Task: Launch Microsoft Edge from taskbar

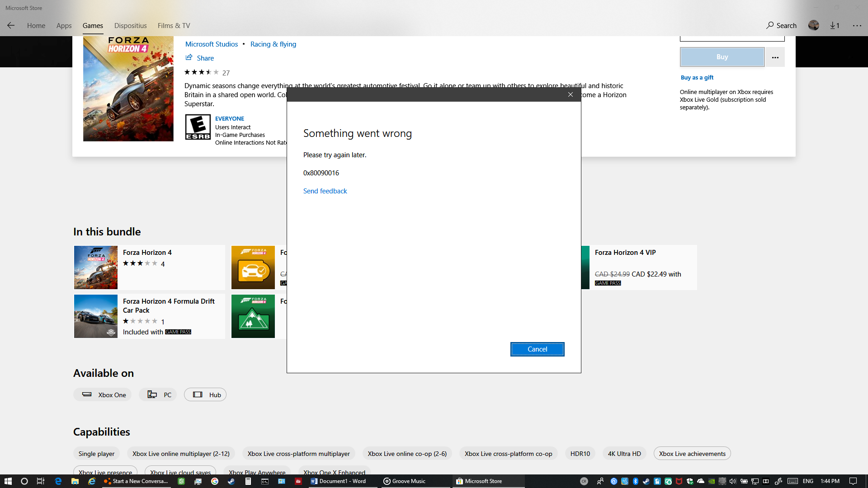Action: pos(58,481)
